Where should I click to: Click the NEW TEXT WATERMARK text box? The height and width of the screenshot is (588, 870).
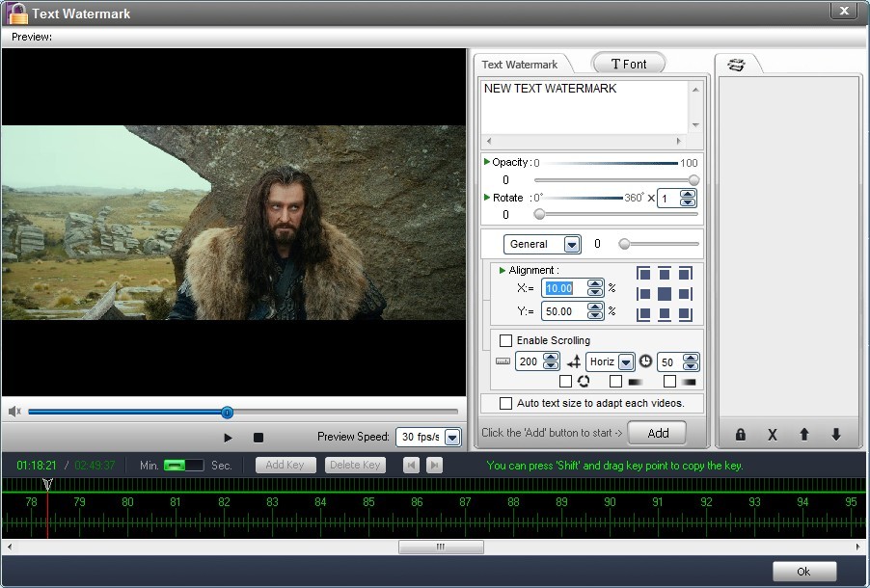585,106
